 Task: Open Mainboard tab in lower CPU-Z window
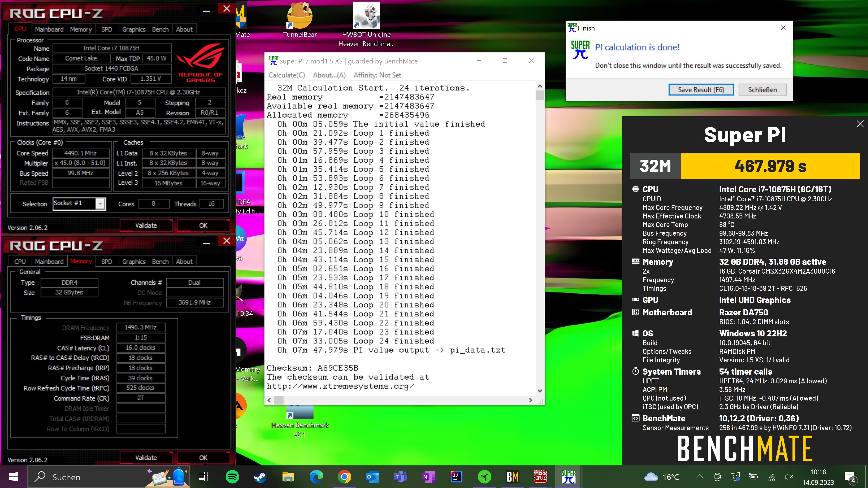[x=49, y=262]
